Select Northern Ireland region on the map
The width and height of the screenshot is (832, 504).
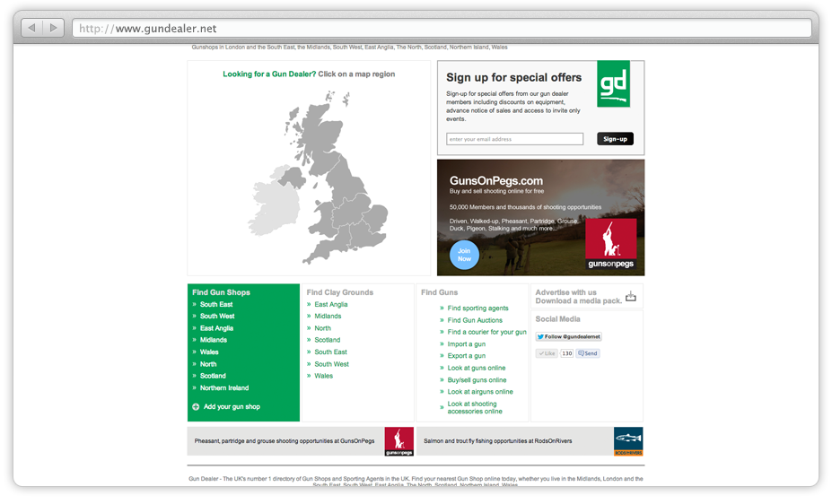pyautogui.click(x=293, y=178)
